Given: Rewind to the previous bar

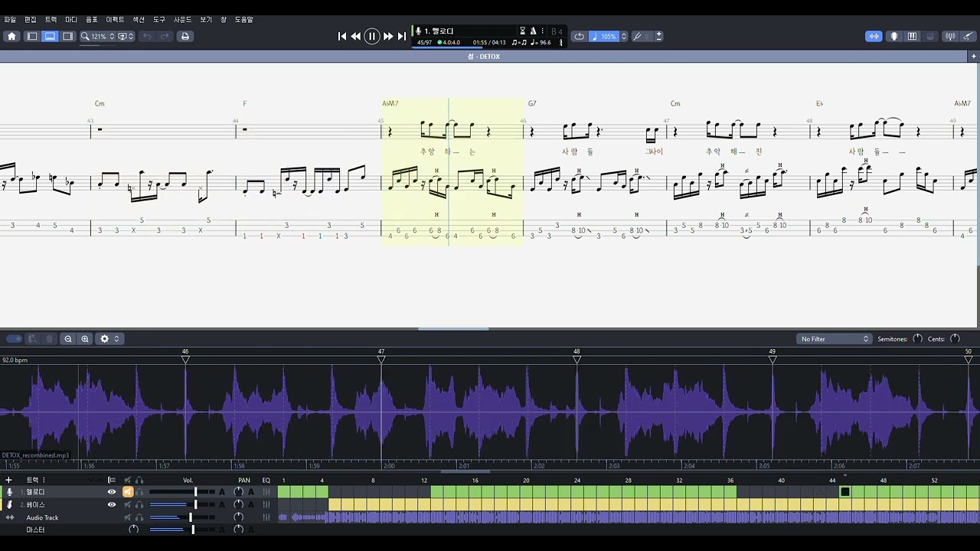Looking at the screenshot, I should pos(356,36).
